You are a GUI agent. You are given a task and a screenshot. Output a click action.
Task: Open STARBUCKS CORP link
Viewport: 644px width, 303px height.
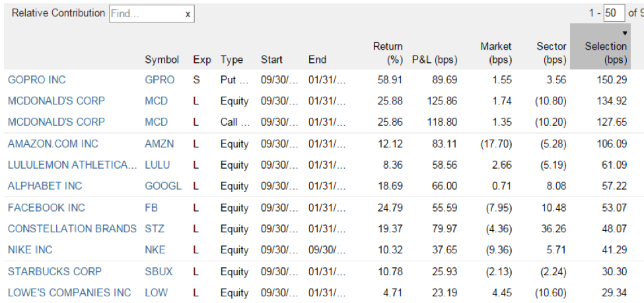pos(55,272)
